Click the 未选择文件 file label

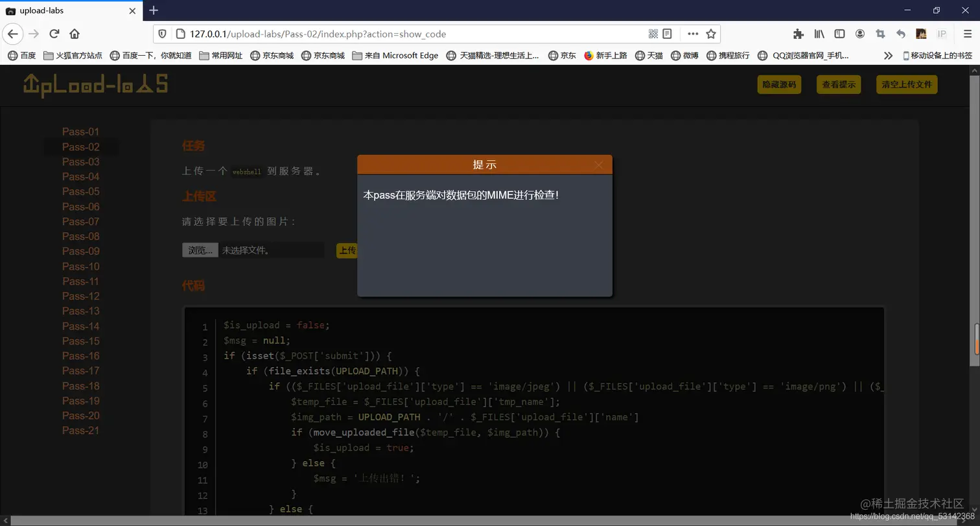pos(246,250)
